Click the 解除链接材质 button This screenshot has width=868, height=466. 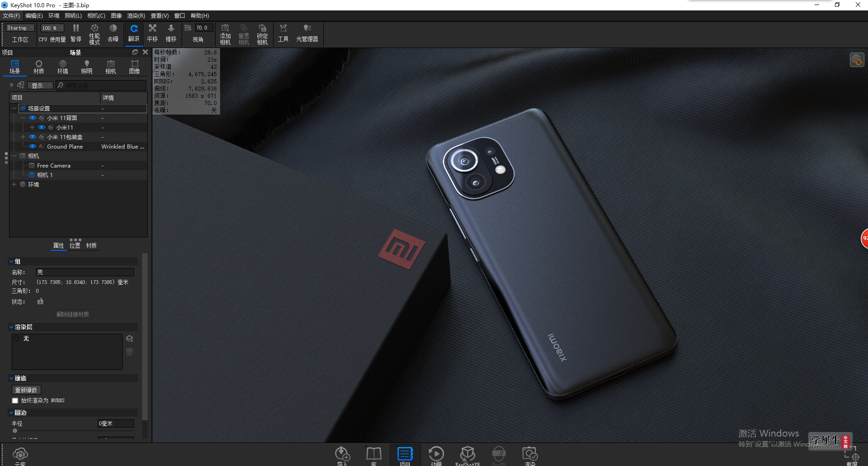(72, 314)
